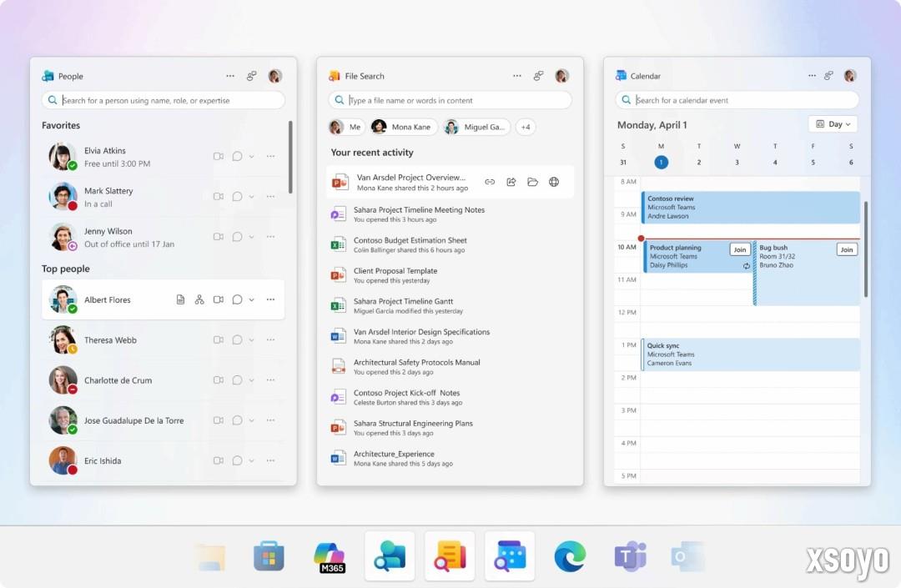
Task: Select Friday 5 in week strip
Action: [813, 163]
